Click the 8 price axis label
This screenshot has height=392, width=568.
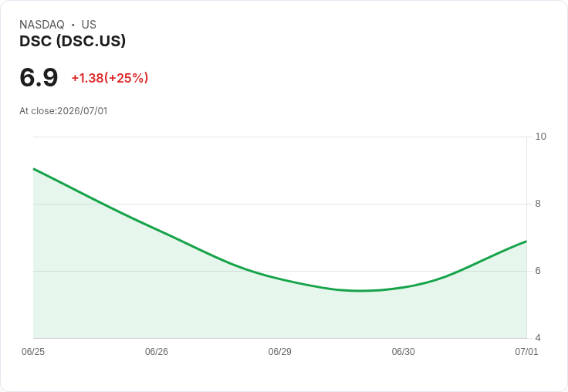(538, 204)
